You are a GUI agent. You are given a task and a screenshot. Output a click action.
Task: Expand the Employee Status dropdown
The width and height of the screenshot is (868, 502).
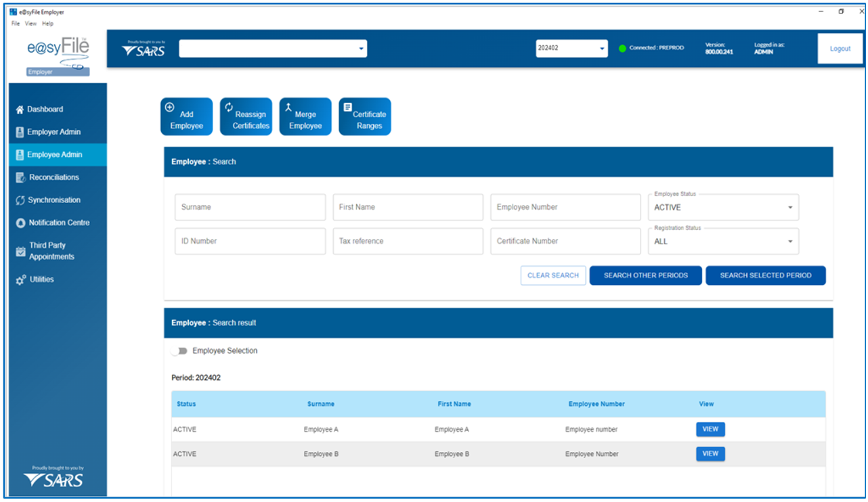[x=723, y=208]
